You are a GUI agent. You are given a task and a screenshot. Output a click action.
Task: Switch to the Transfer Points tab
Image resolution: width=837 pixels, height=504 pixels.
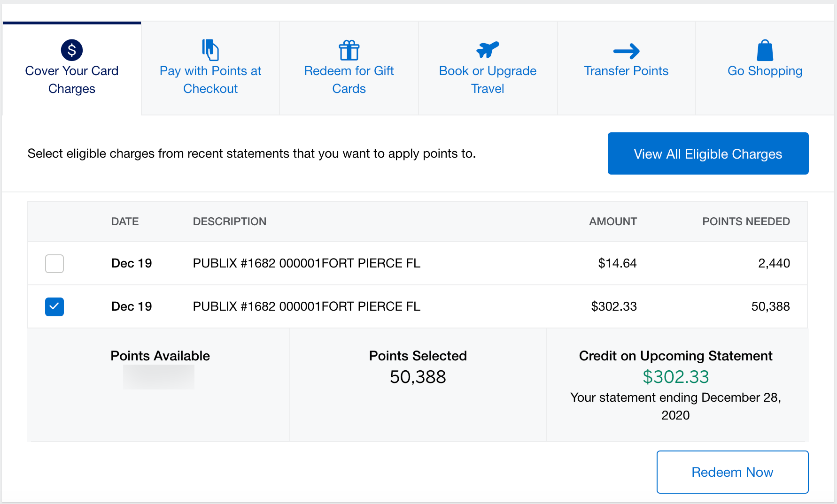[x=626, y=70]
